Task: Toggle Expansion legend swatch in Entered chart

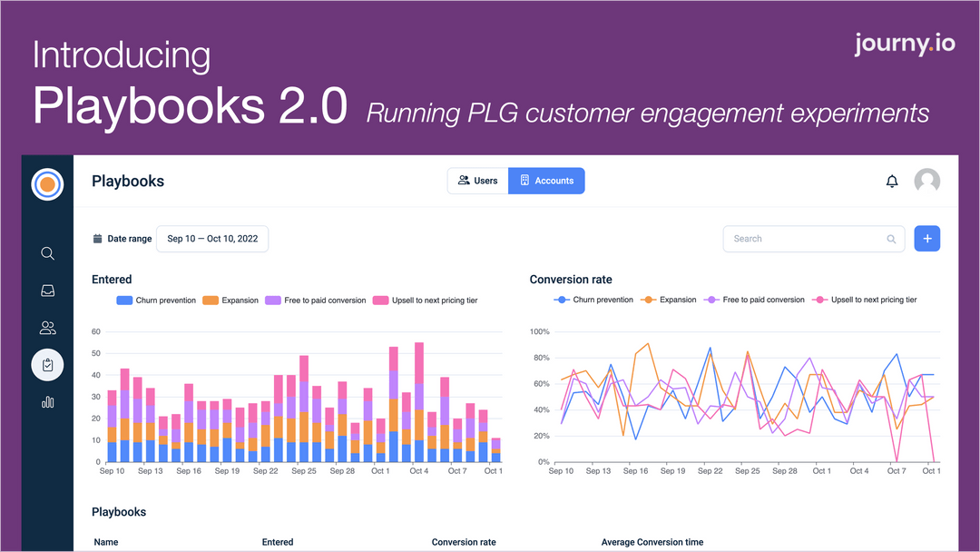Action: (x=211, y=301)
